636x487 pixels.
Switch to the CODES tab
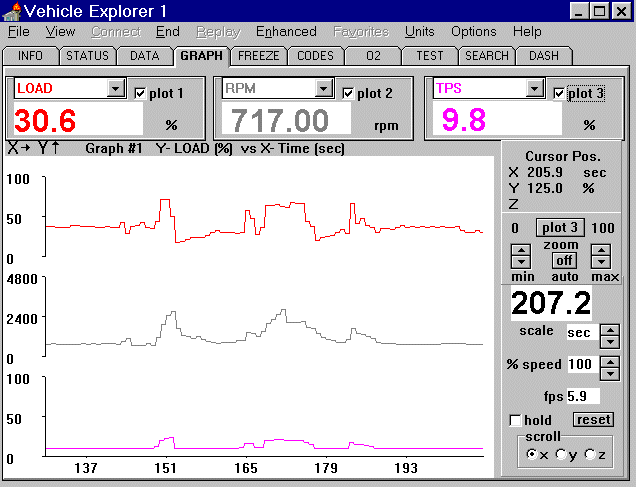click(316, 56)
